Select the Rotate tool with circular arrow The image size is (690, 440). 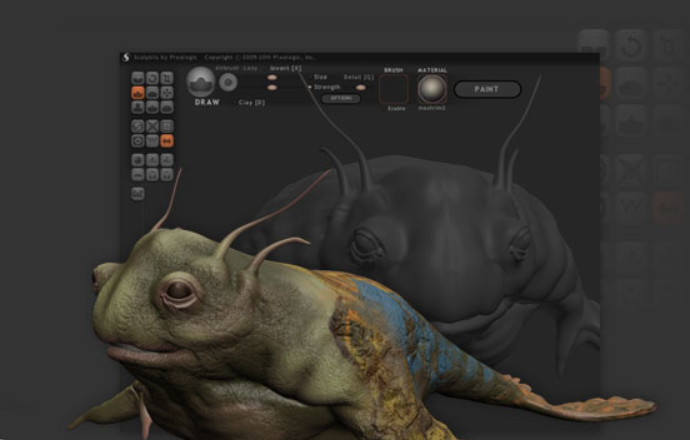(x=152, y=78)
